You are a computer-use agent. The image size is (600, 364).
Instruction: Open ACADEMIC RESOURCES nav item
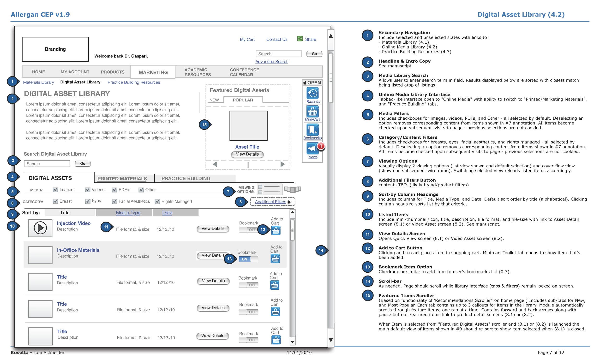pyautogui.click(x=198, y=72)
